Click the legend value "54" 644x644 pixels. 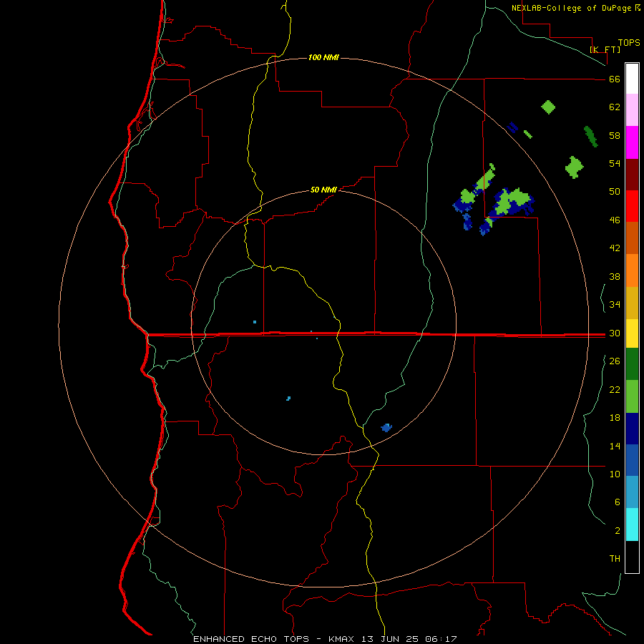click(x=615, y=163)
